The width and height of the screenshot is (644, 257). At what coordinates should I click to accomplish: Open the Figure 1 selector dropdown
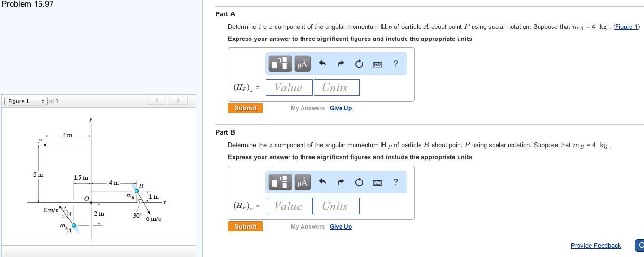26,101
